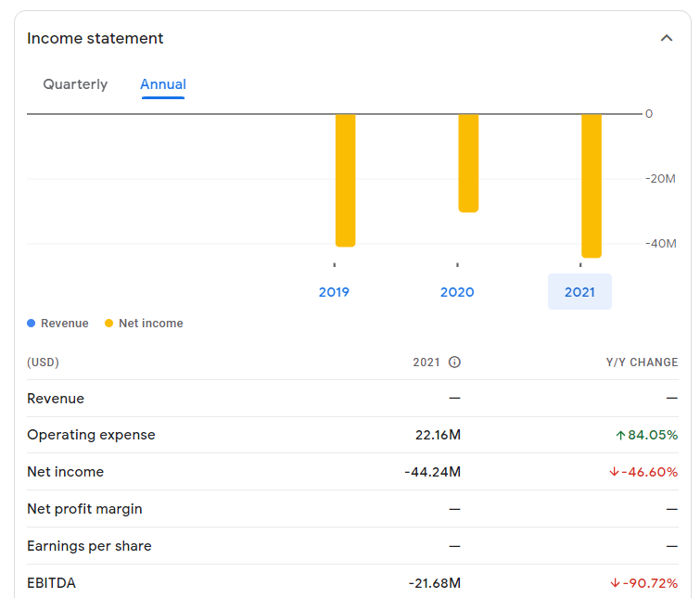Click the 2020 net income bar
This screenshot has width=700, height=598.
tap(468, 163)
